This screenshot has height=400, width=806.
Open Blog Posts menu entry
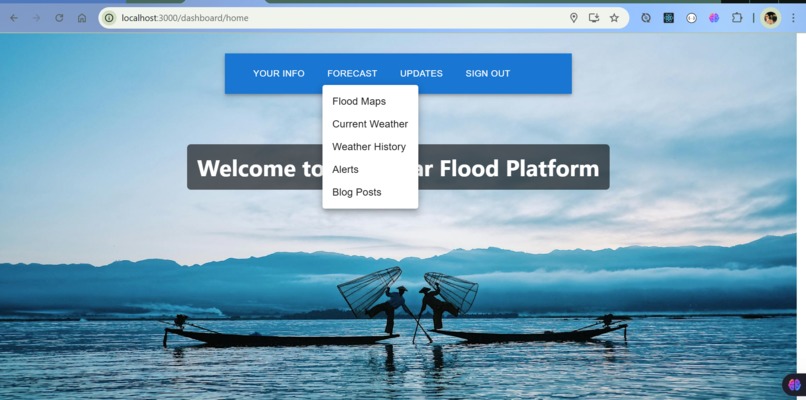click(x=370, y=192)
